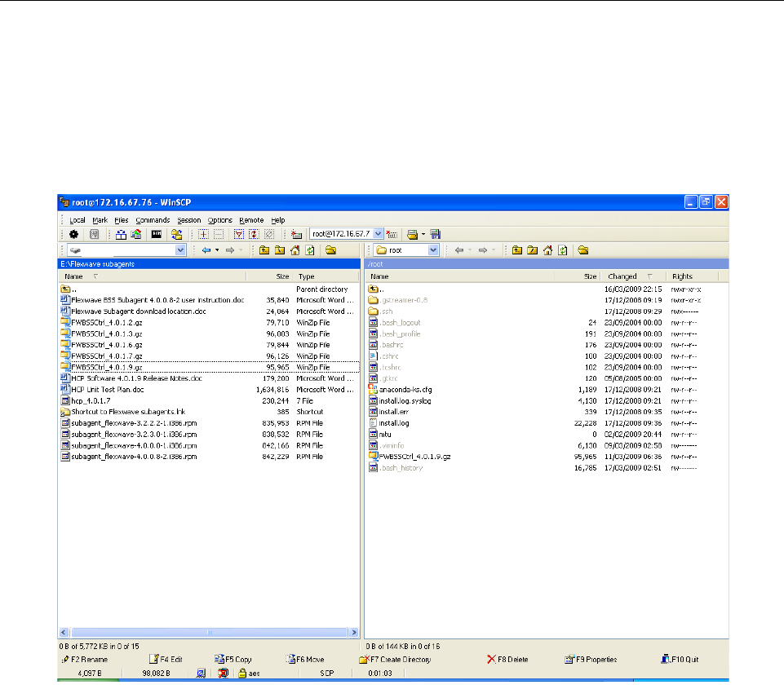Select remote file FWBSSCtrl_4.0.1.9.gz

pos(410,457)
